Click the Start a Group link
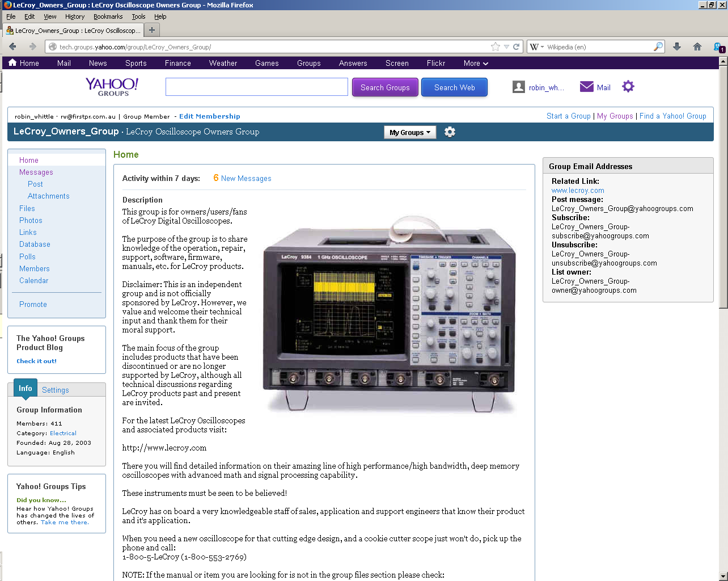Screen dimensions: 728x581 click(x=569, y=116)
